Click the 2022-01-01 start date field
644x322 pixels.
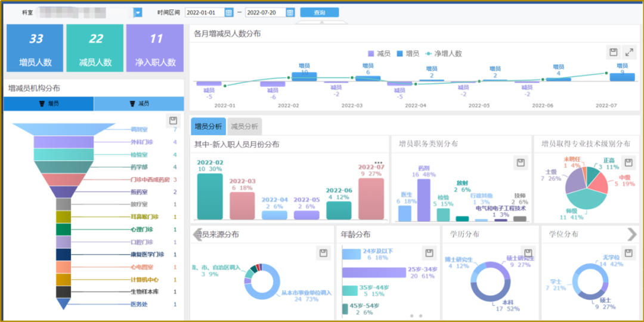point(204,13)
